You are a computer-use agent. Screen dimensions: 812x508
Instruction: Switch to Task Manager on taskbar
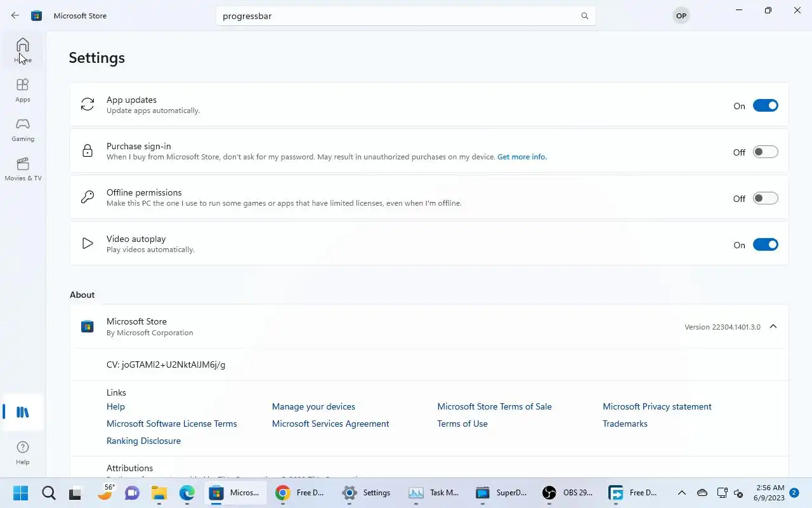coord(434,493)
